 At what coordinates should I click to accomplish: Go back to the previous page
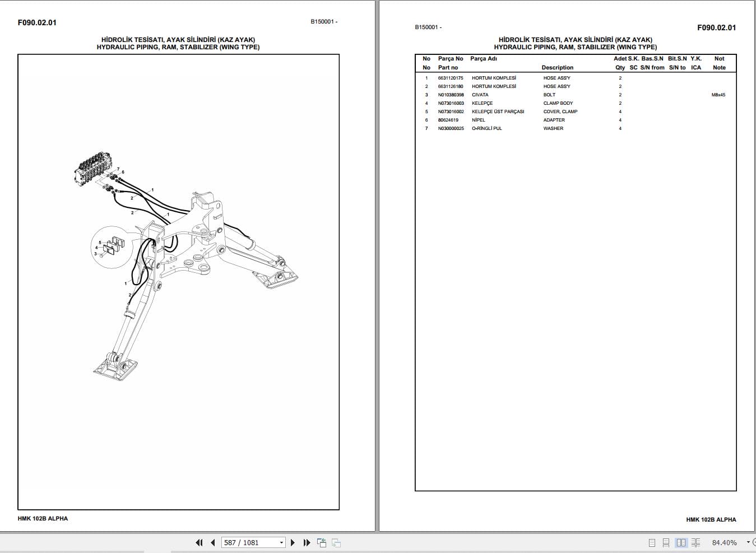(213, 542)
